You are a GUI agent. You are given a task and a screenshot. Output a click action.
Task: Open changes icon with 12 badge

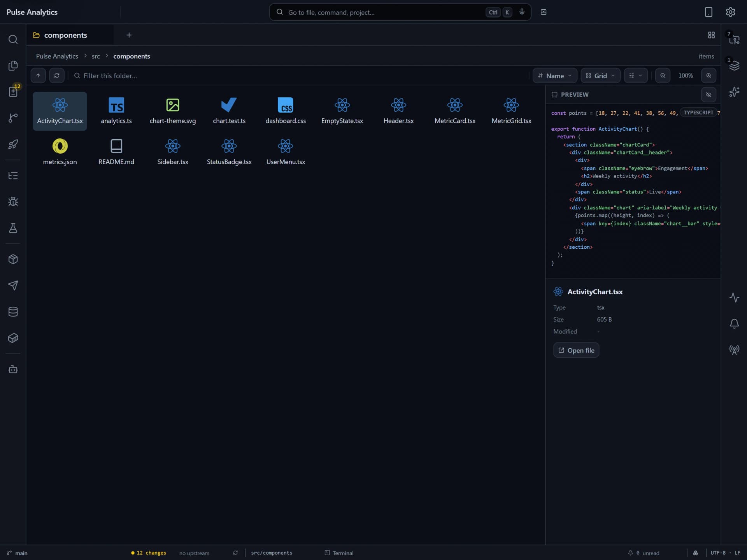[13, 92]
